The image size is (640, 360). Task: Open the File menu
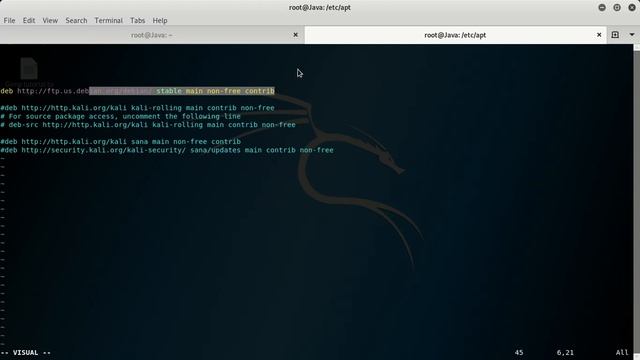click(x=9, y=20)
